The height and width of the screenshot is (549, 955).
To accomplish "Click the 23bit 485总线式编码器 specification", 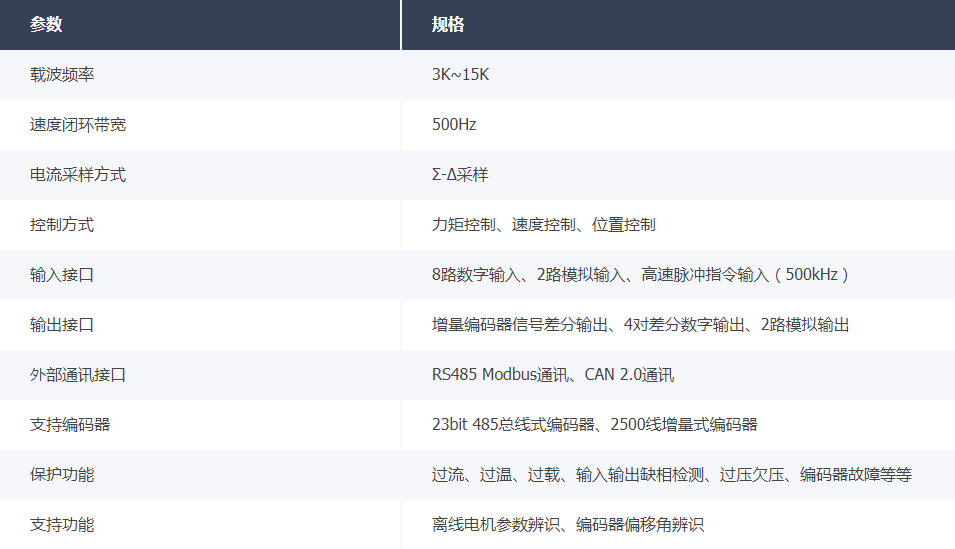I will [513, 425].
